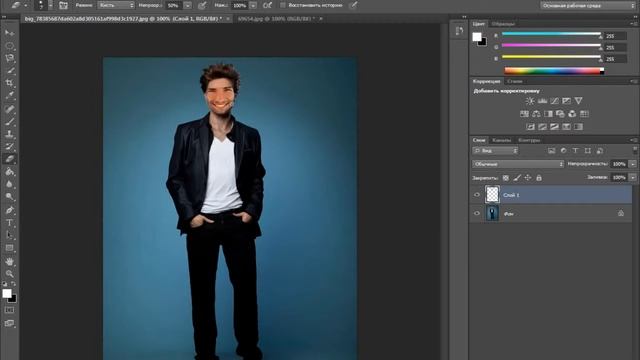Add a Black & White adjustment
Screen dimensions: 640x360
548,114
